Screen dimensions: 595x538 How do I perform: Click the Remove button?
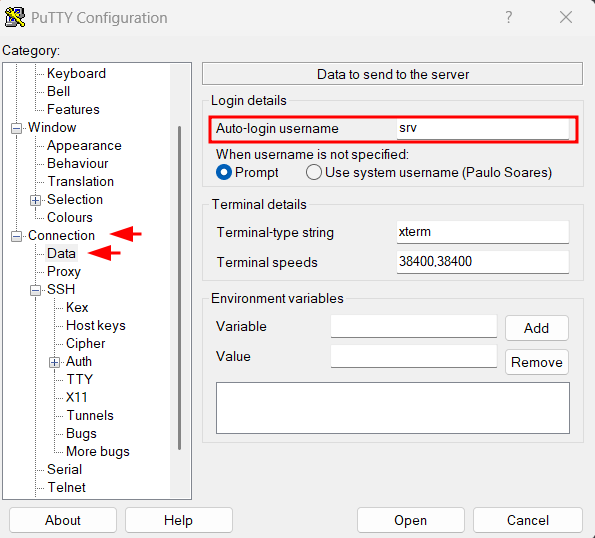[x=537, y=362]
